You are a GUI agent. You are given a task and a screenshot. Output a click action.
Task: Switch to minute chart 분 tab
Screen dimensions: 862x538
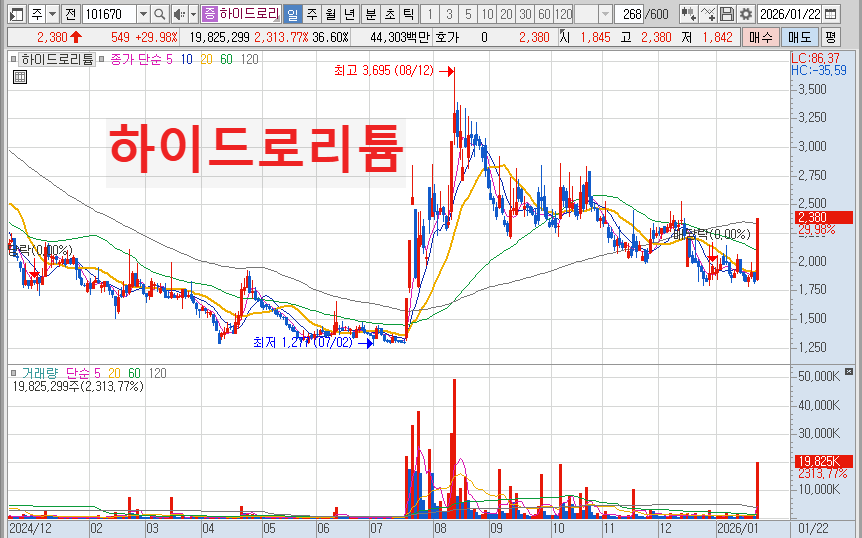point(371,14)
